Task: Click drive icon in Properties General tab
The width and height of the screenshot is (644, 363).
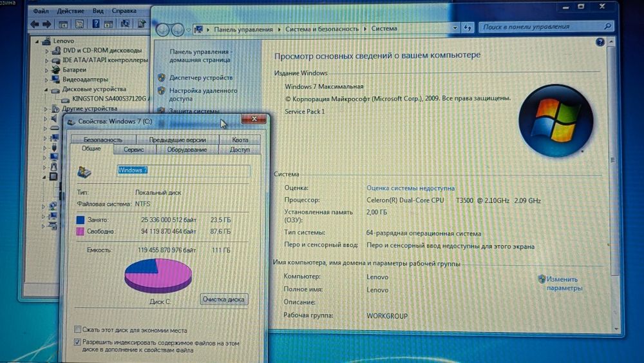Action: [x=84, y=172]
